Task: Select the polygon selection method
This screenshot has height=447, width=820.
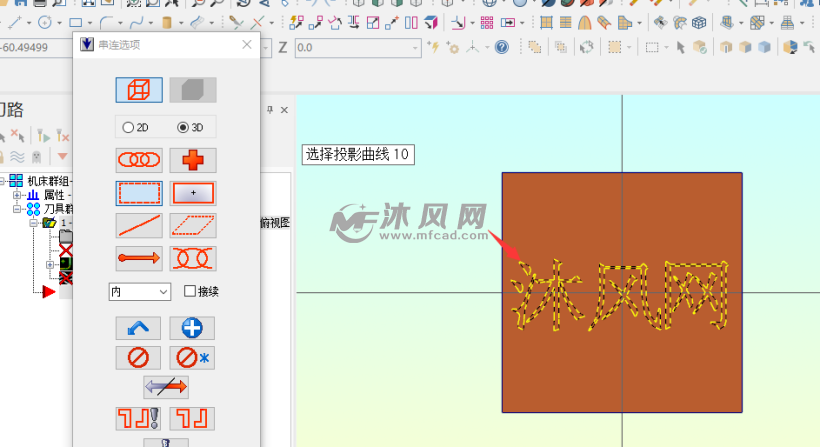Action: pyautogui.click(x=193, y=226)
